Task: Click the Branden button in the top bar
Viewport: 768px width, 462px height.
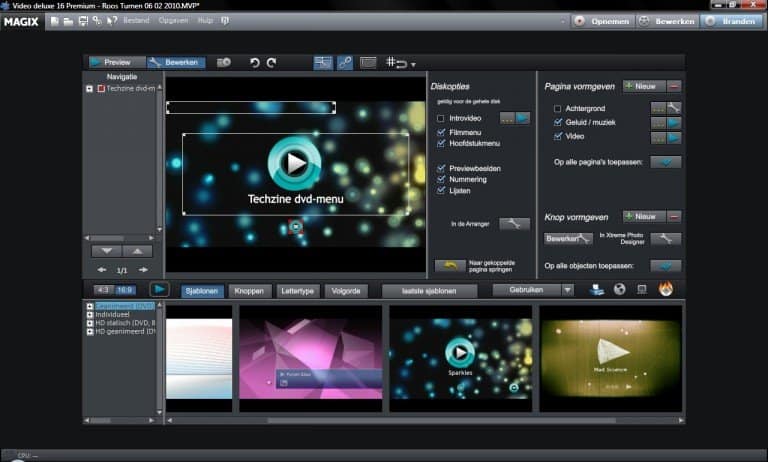Action: coord(732,22)
